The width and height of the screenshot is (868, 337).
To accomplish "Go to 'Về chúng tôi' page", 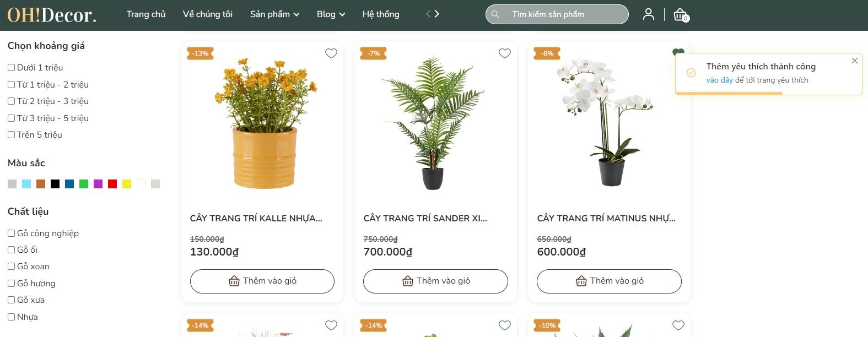I will [x=208, y=14].
